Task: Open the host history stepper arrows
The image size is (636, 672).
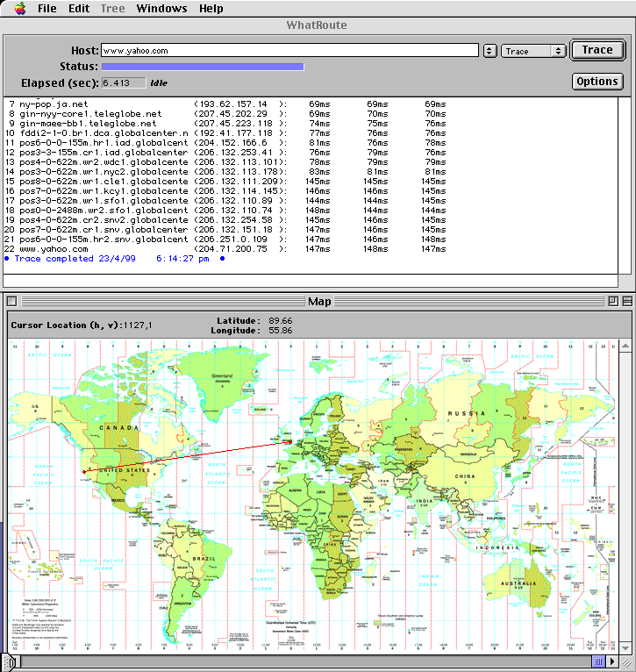Action: tap(490, 51)
